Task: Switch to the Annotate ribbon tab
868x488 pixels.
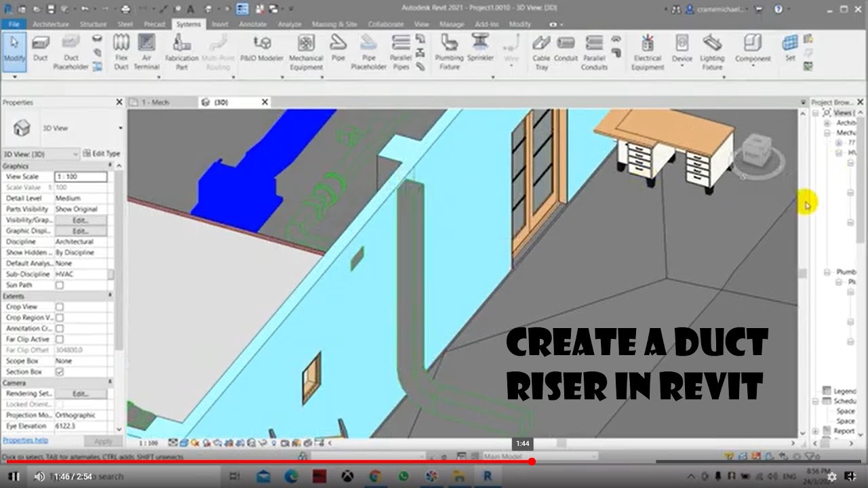Action: [253, 24]
